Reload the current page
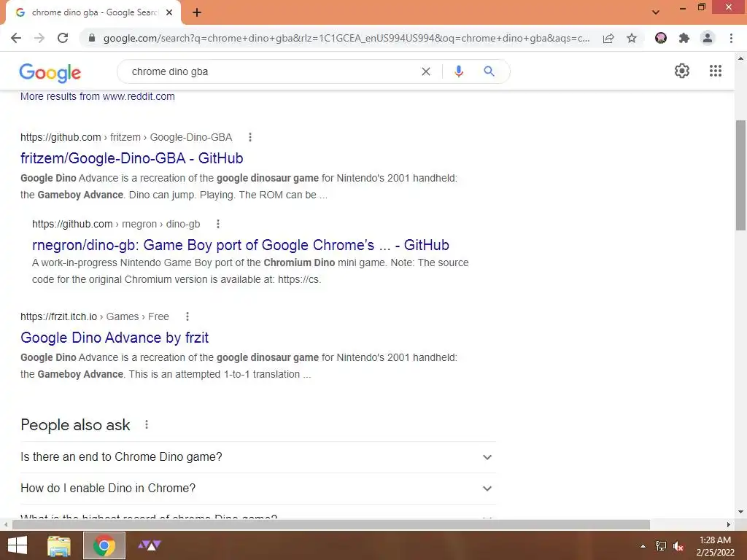Image resolution: width=747 pixels, height=560 pixels. coord(63,38)
